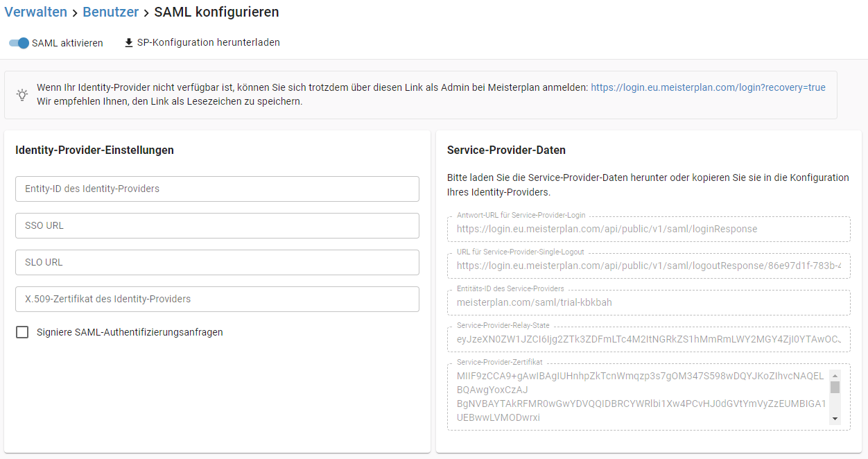The height and width of the screenshot is (459, 868).
Task: Click the SAML konfigurieren breadcrumb title
Action: pyautogui.click(x=216, y=12)
